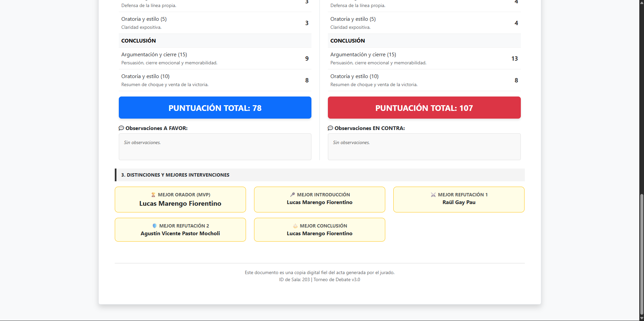Viewport: 644px width, 321px height.
Task: Click the Distinciones y Mejores Intervenciones section header
Action: click(320, 175)
